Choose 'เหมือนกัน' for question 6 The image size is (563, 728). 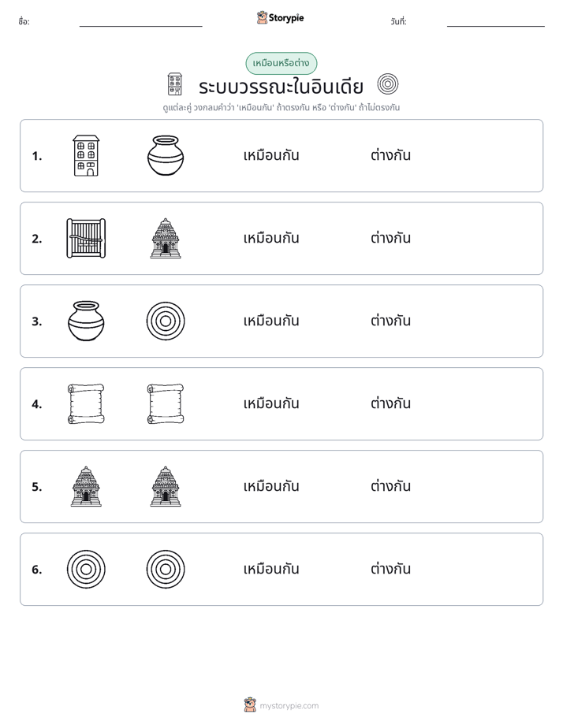[x=271, y=569]
